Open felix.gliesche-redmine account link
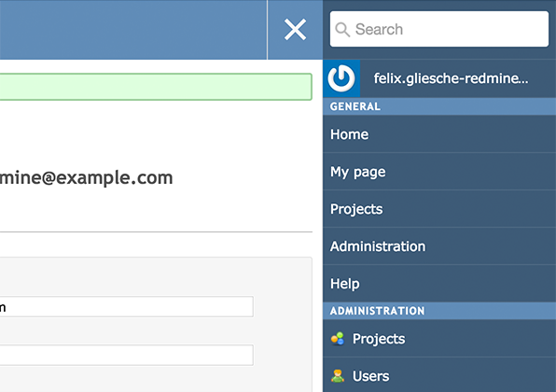 click(451, 78)
